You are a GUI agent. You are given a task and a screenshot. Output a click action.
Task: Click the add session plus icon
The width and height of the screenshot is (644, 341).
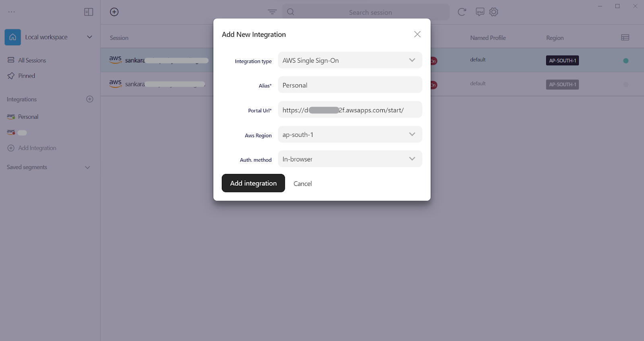pos(114,12)
